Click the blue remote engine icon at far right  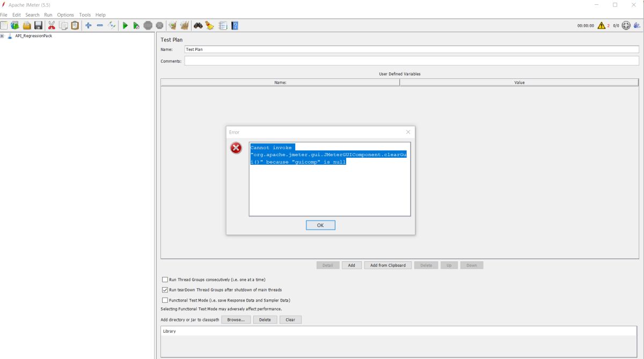click(x=637, y=25)
